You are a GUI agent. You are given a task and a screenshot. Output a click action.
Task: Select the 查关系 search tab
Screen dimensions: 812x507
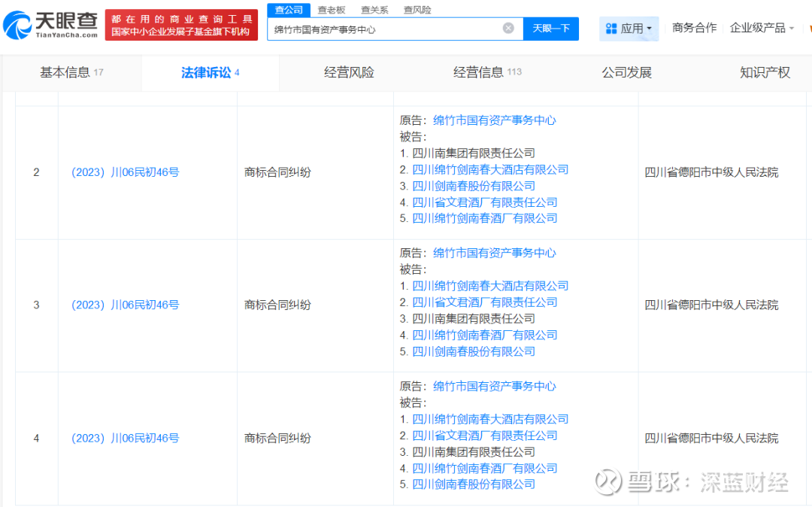tap(374, 10)
